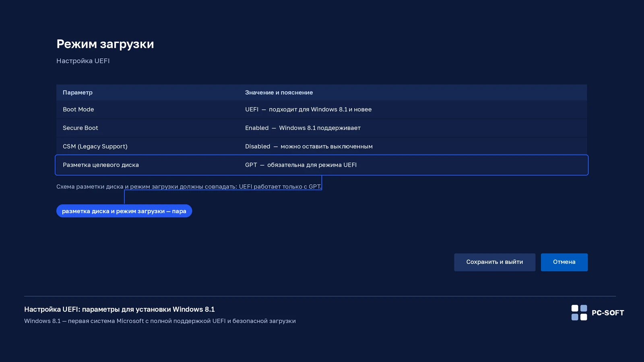Click the 'PC-SOFT' brand name text
Screen dimensions: 644x362
tap(608, 313)
